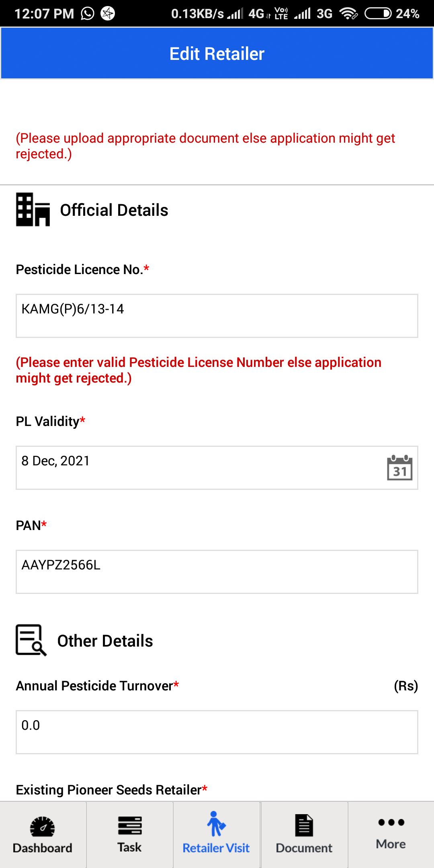434x868 pixels.
Task: Switch to the Document tab label
Action: pos(304,848)
